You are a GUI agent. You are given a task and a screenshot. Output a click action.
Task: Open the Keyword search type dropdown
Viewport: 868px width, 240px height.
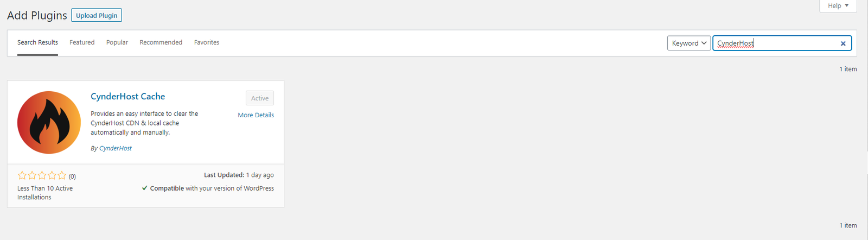(689, 43)
